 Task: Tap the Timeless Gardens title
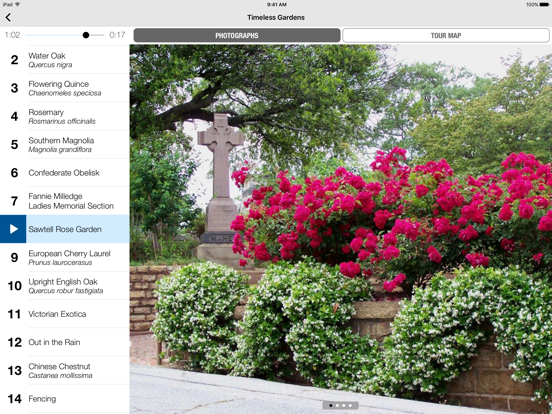[x=276, y=17]
